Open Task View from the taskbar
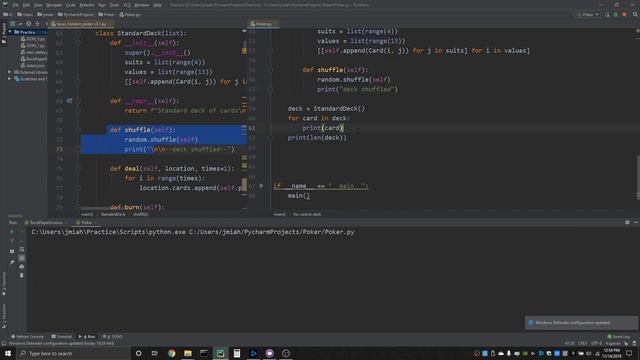The width and height of the screenshot is (640, 360). [155, 353]
